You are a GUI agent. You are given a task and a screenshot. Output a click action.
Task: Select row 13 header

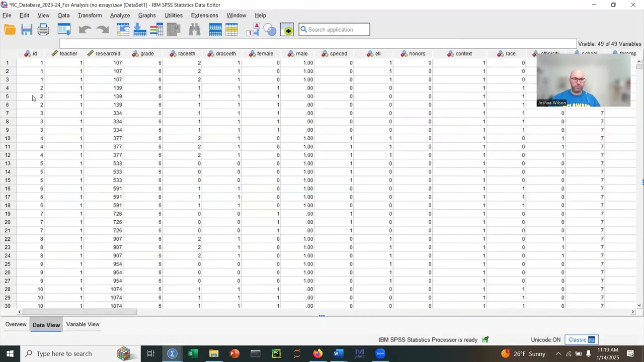pos(8,163)
